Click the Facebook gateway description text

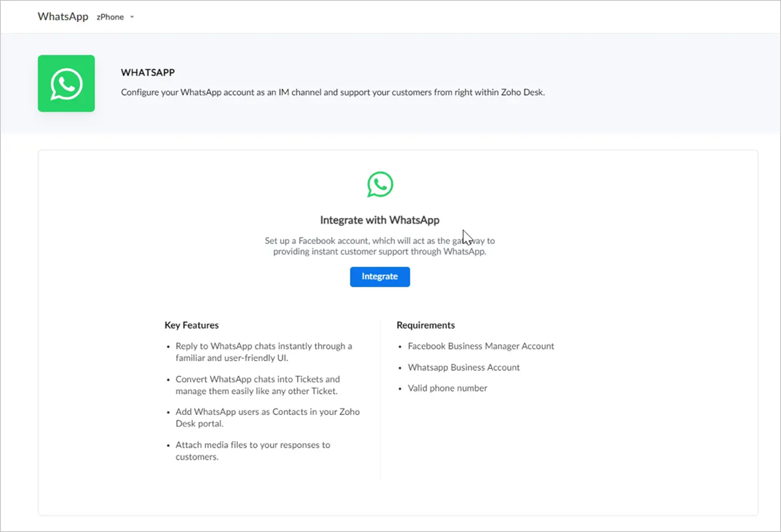(379, 245)
